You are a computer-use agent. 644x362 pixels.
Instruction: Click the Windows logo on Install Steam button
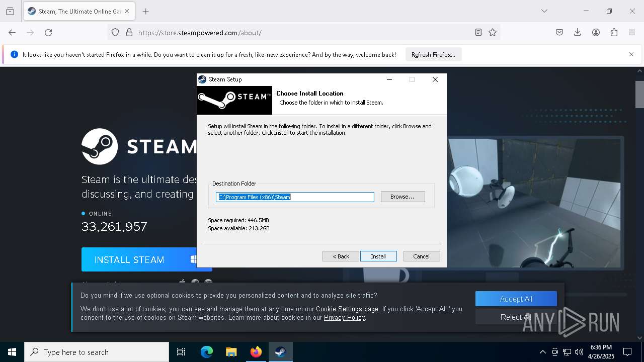tap(193, 259)
